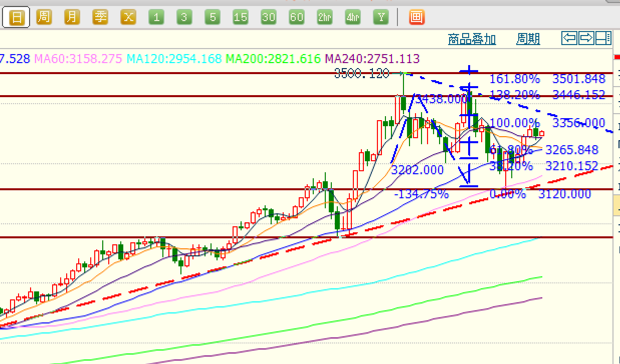Screen dimensions: 620x364
Task: Click the 3501.848 Fibonacci price value
Action: tap(579, 79)
